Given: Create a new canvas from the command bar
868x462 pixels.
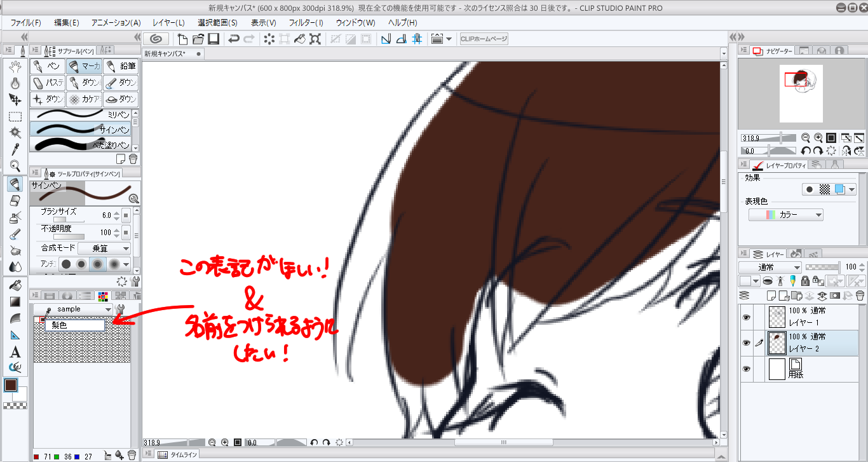Looking at the screenshot, I should pos(183,39).
